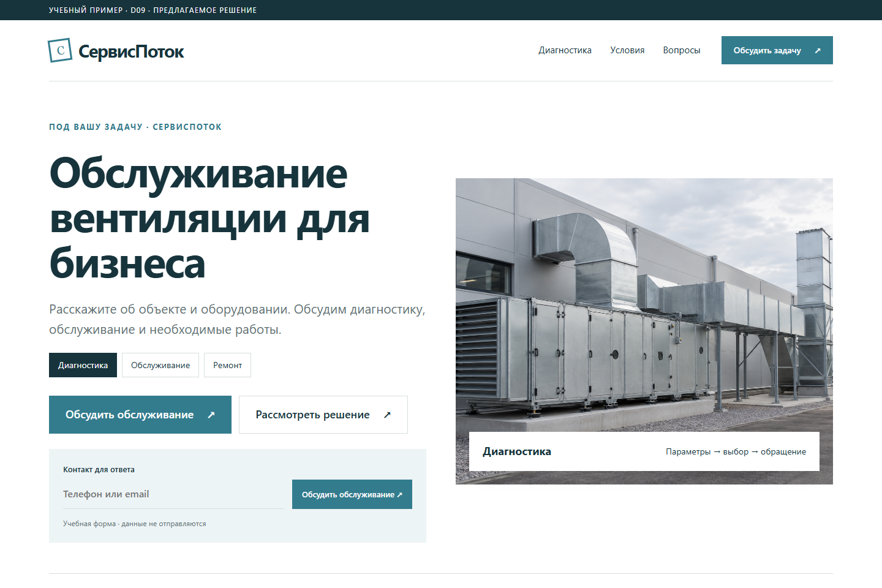Click the large Обсудить обслуживание button

point(140,415)
